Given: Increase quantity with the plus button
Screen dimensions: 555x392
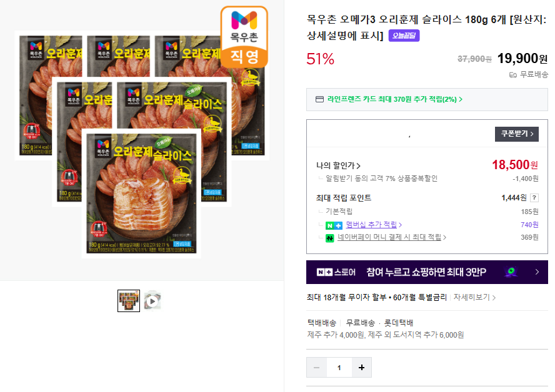Looking at the screenshot, I should click(x=361, y=368).
